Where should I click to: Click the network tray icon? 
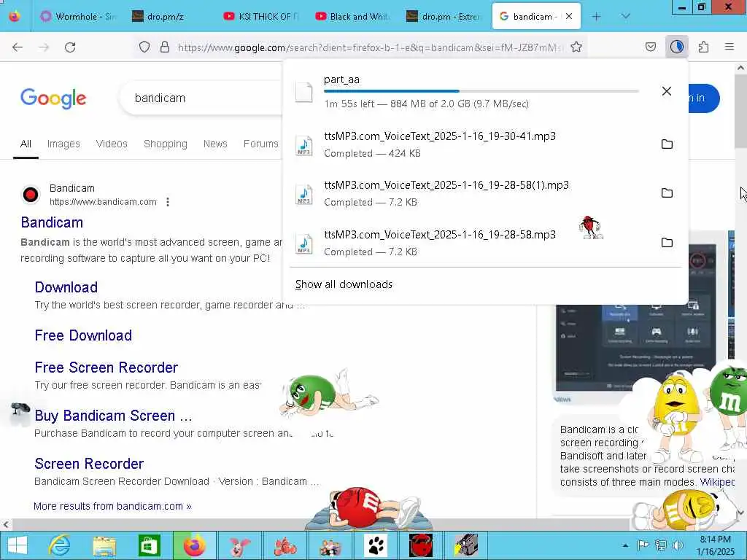(x=661, y=545)
